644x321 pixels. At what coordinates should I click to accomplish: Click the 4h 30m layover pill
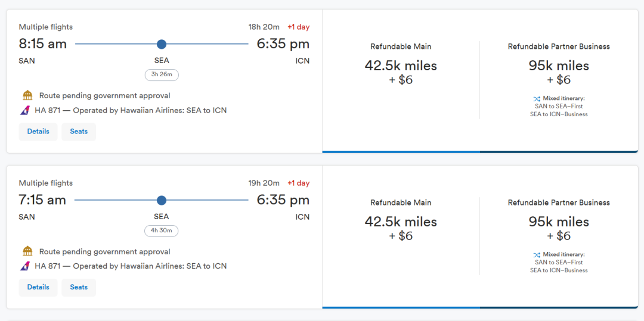tap(162, 231)
